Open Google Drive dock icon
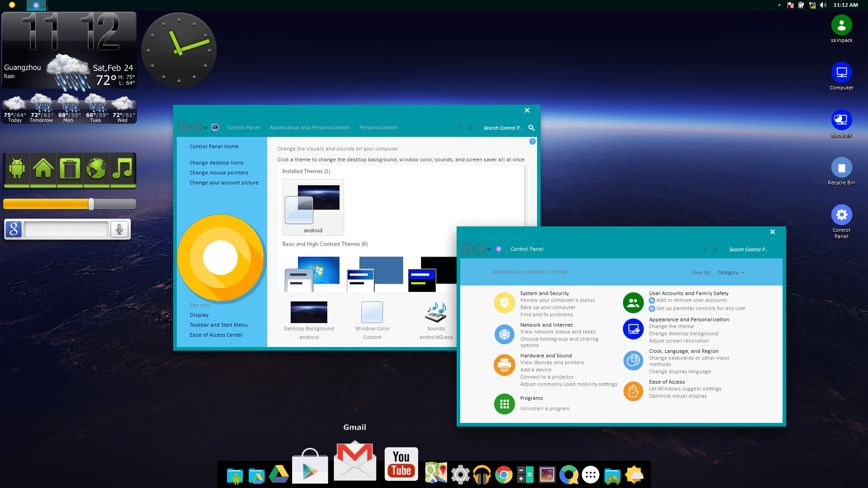 [279, 475]
